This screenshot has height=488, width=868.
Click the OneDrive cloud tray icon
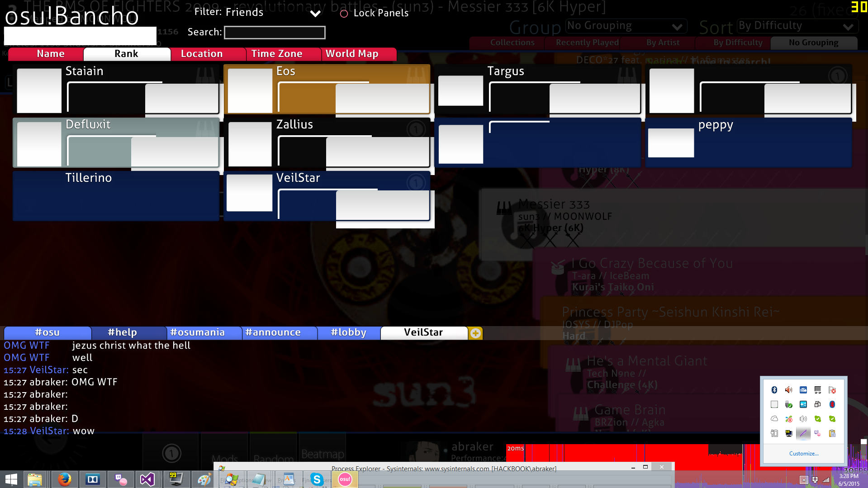click(774, 419)
